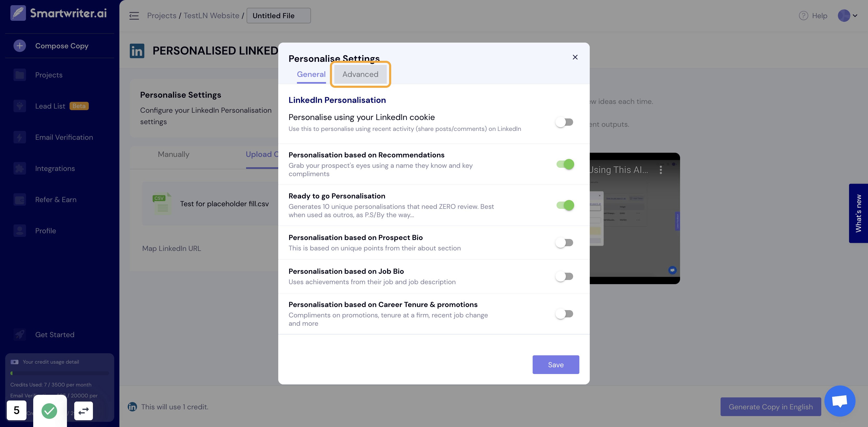868x427 pixels.
Task: Click the Lead List Beta badge
Action: tap(79, 106)
